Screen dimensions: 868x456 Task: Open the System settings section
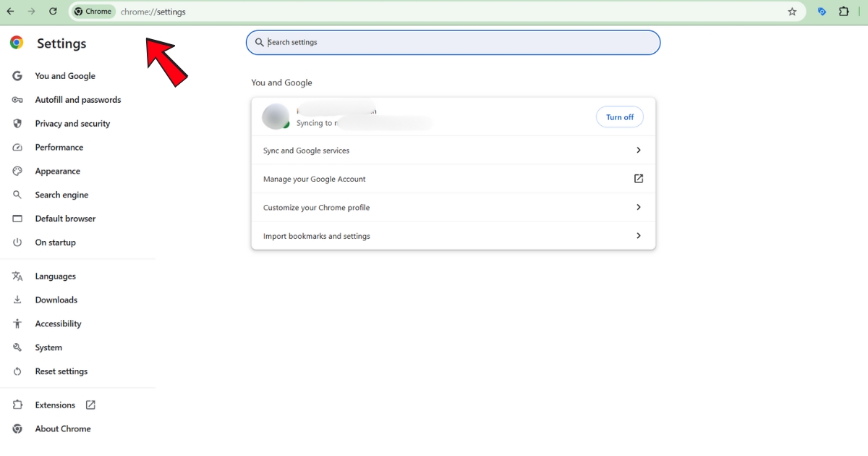coord(50,347)
